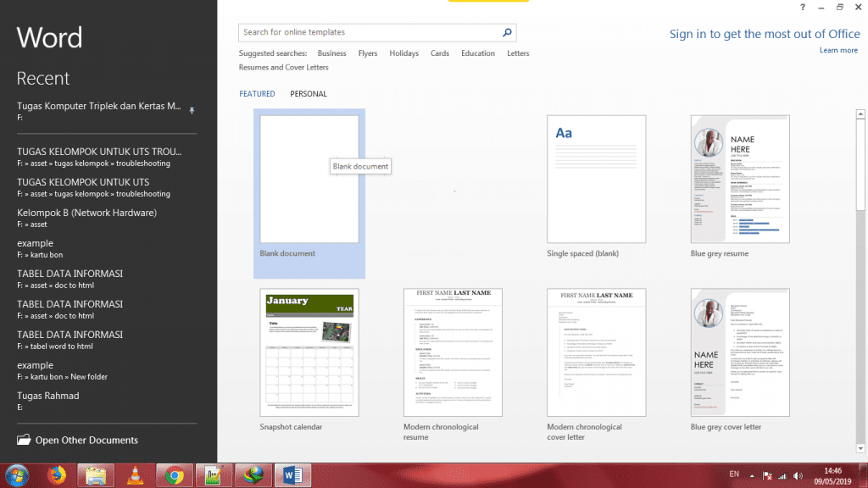The image size is (868, 488).
Task: Show hidden system tray icons
Action: (750, 476)
